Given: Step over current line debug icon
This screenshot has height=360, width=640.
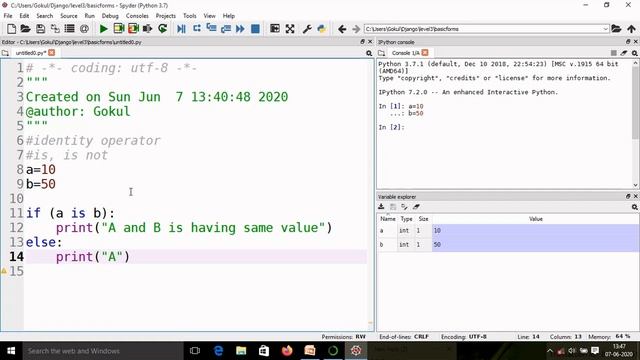Looking at the screenshot, I should tap(197, 29).
